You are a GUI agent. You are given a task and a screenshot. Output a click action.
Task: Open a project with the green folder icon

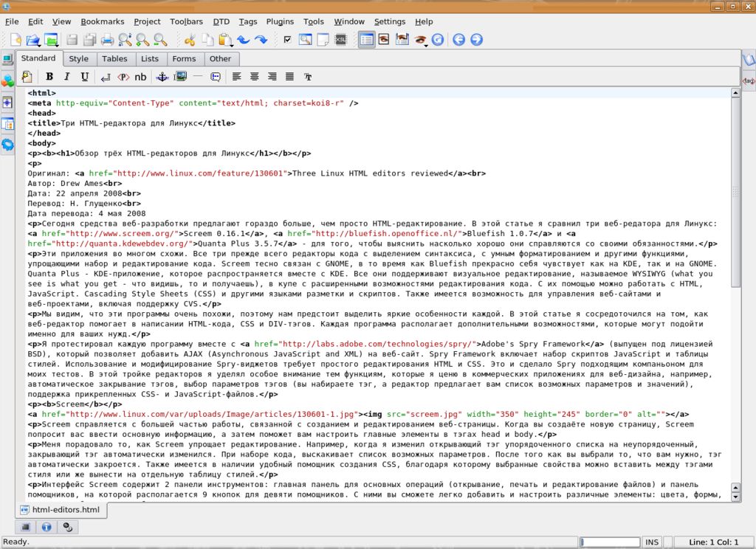pyautogui.click(x=51, y=40)
